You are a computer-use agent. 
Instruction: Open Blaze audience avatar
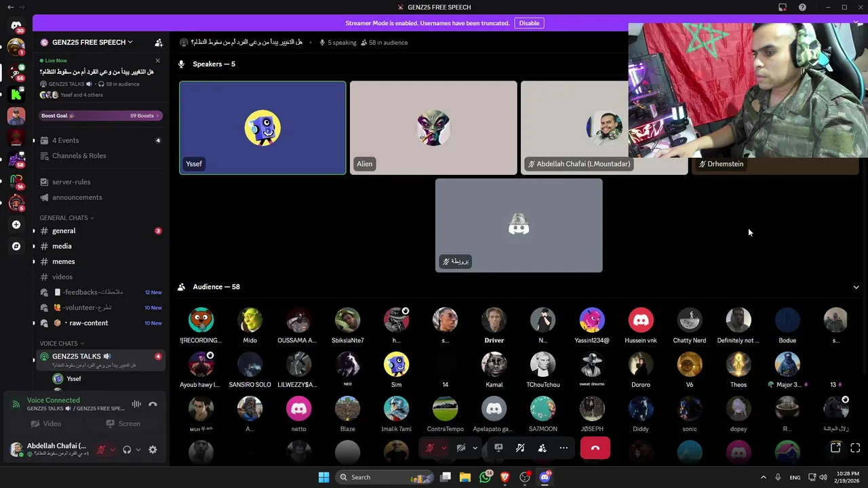[x=348, y=409]
